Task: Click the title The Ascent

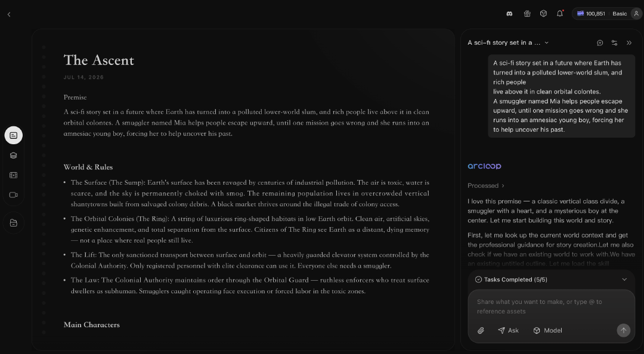Action: (98, 60)
